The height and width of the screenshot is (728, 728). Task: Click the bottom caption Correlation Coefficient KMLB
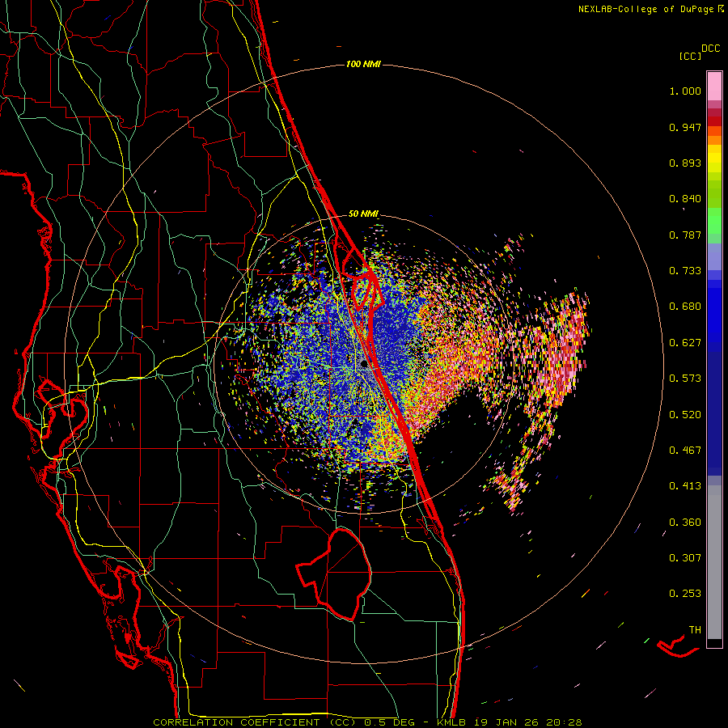(367, 722)
